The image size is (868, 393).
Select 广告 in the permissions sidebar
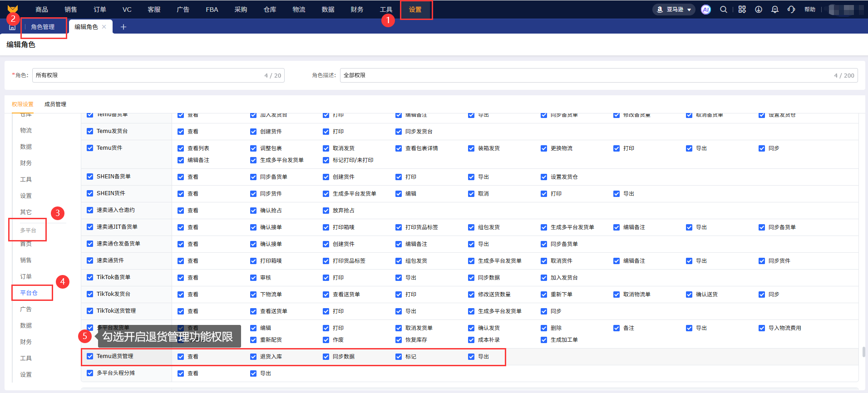coord(26,309)
